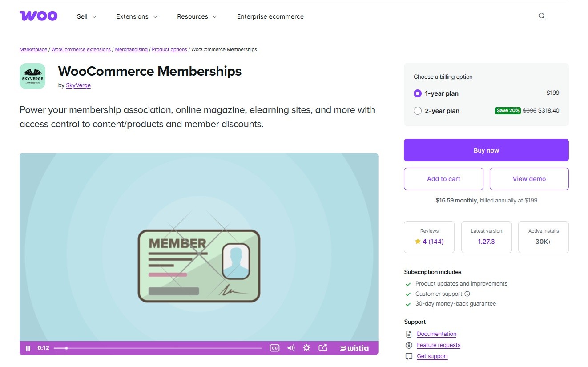Mute the video volume
588x367 pixels.
pyautogui.click(x=291, y=348)
